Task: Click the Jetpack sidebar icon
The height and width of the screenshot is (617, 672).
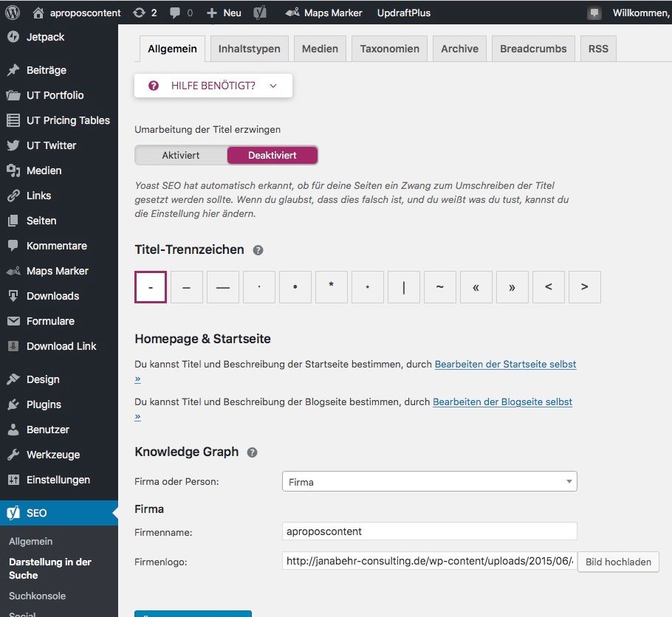Action: (13, 37)
